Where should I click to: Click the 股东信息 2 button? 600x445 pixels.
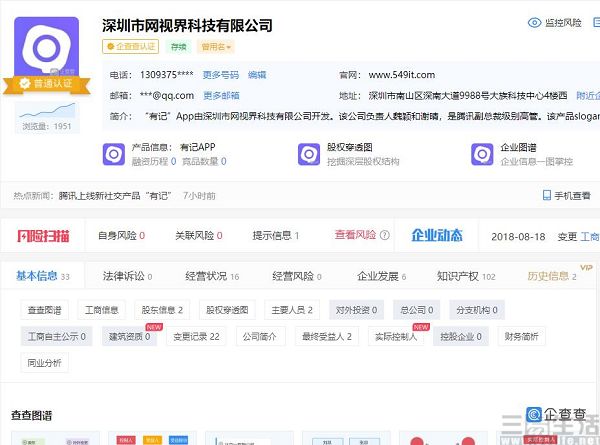click(x=162, y=310)
